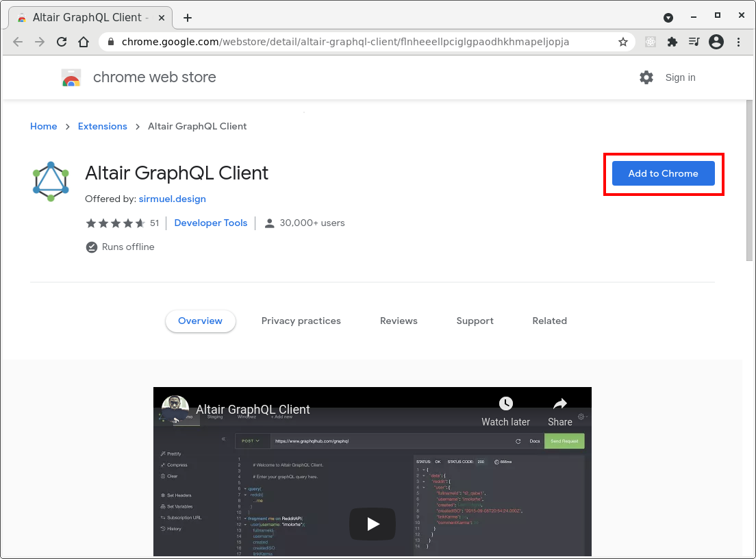Click the address bar URL
The height and width of the screenshot is (559, 756).
pyautogui.click(x=345, y=42)
